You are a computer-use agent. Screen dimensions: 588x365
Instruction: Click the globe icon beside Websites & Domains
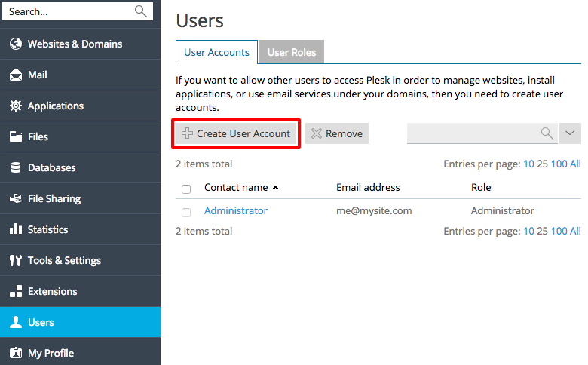pos(16,44)
